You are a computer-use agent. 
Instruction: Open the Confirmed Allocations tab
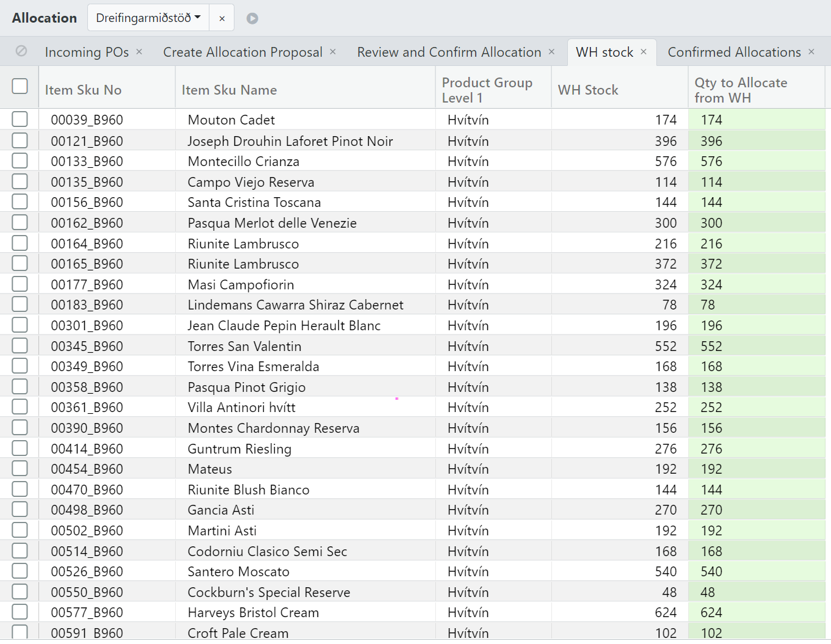point(734,52)
